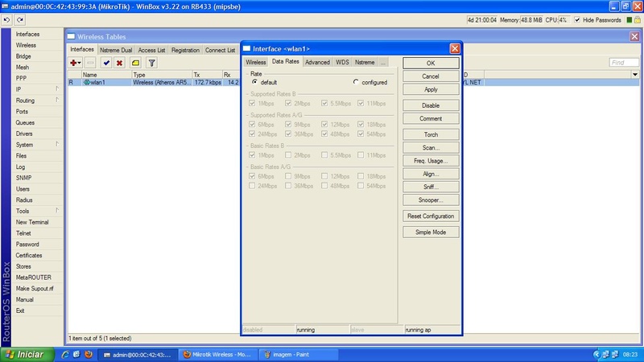This screenshot has width=644, height=362.
Task: Close the Wireless Tables window
Action: (634, 36)
